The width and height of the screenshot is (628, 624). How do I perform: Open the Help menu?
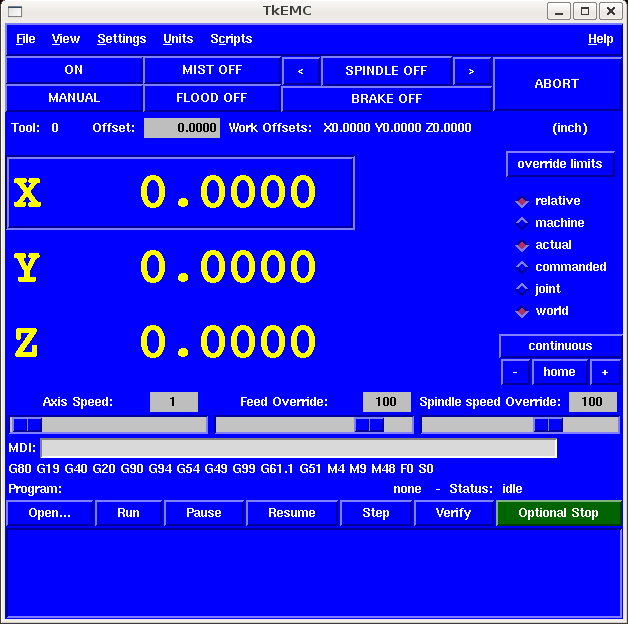pyautogui.click(x=600, y=39)
